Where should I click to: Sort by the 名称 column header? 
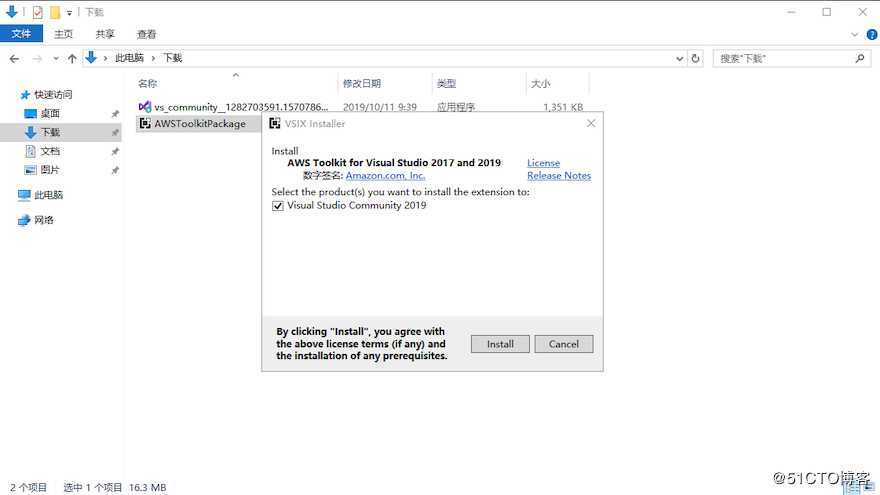[x=148, y=84]
